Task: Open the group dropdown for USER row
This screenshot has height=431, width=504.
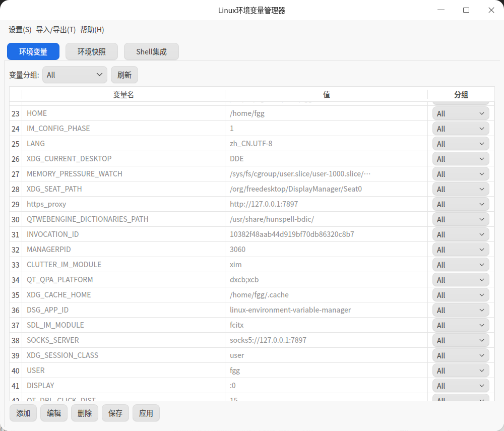Action: pos(461,371)
